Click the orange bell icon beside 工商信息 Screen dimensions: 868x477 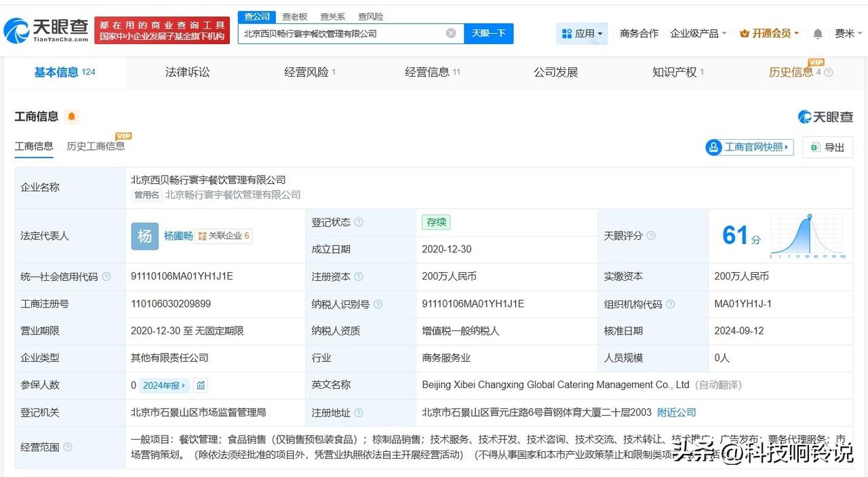tap(71, 117)
